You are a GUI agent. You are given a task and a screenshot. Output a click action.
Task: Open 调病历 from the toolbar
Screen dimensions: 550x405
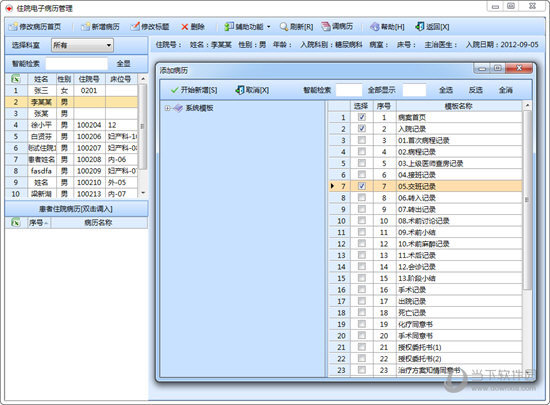click(x=337, y=26)
